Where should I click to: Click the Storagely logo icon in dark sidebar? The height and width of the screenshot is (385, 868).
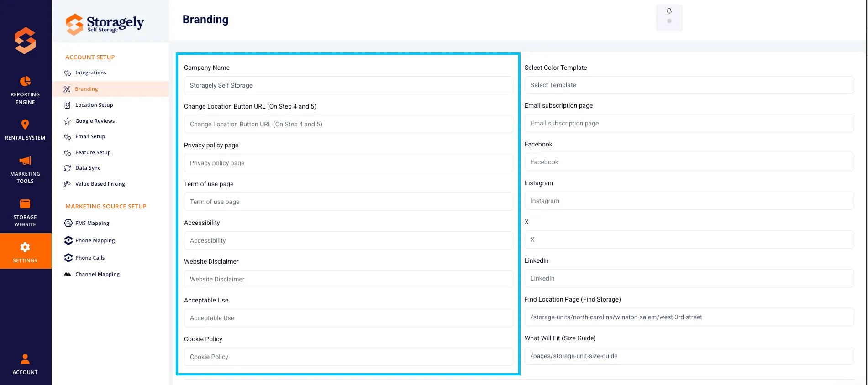pos(25,41)
